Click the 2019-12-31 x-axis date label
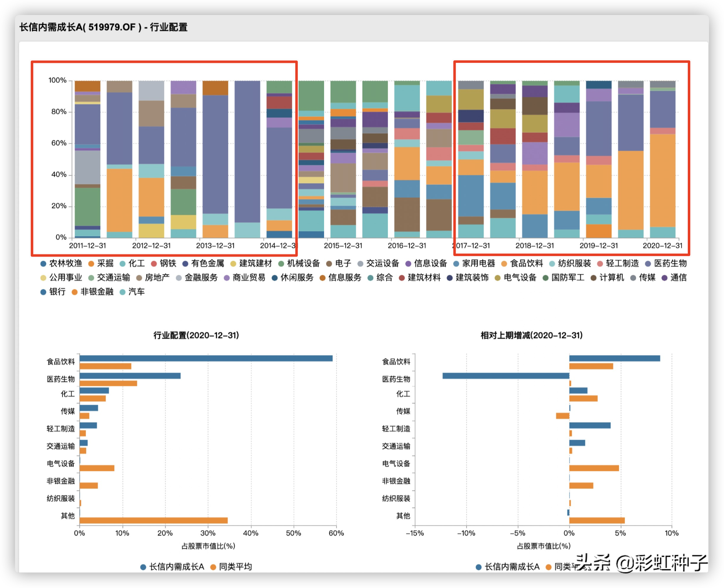Screen dimensions: 724x588 [599, 246]
